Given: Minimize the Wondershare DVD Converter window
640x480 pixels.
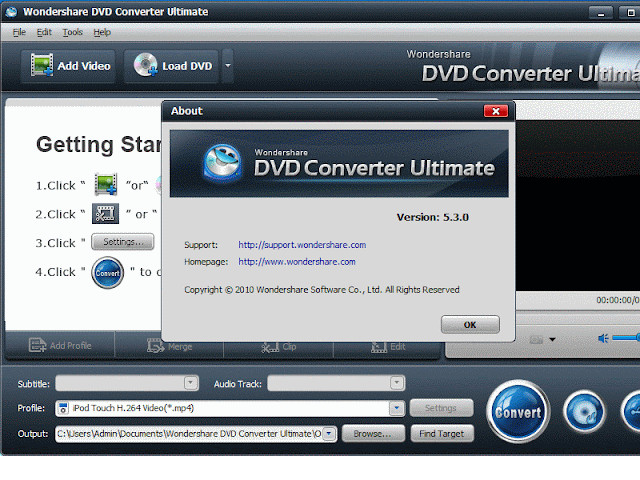Looking at the screenshot, I should (600, 13).
